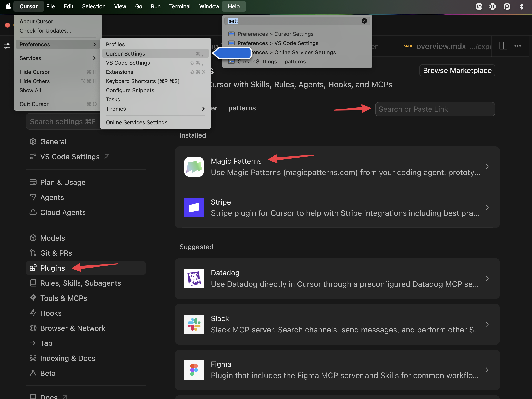Open the Magic Patterns plugin icon
Image resolution: width=532 pixels, height=399 pixels.
(194, 167)
